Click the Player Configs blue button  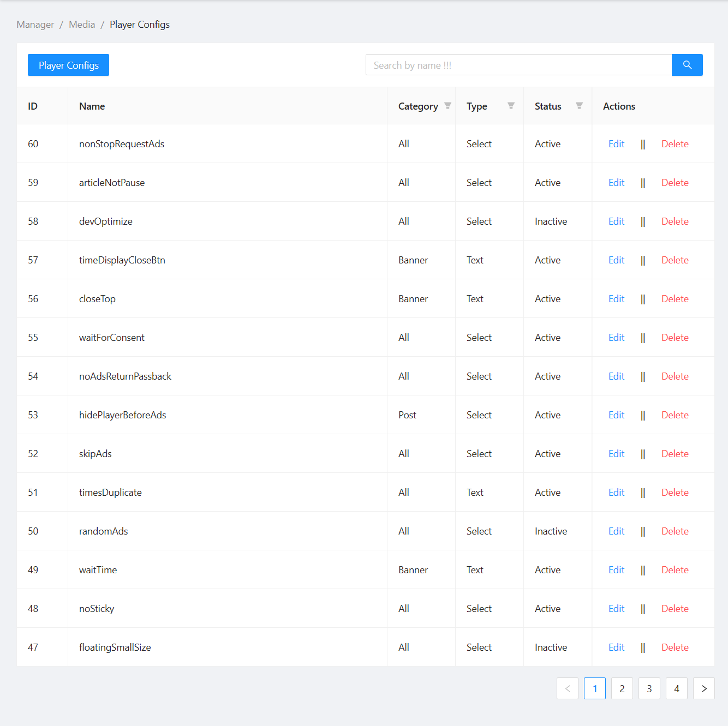[68, 65]
